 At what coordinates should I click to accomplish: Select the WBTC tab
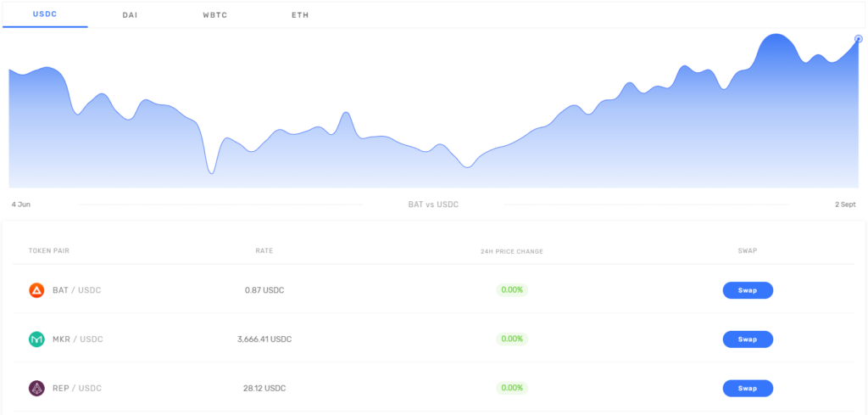(214, 15)
